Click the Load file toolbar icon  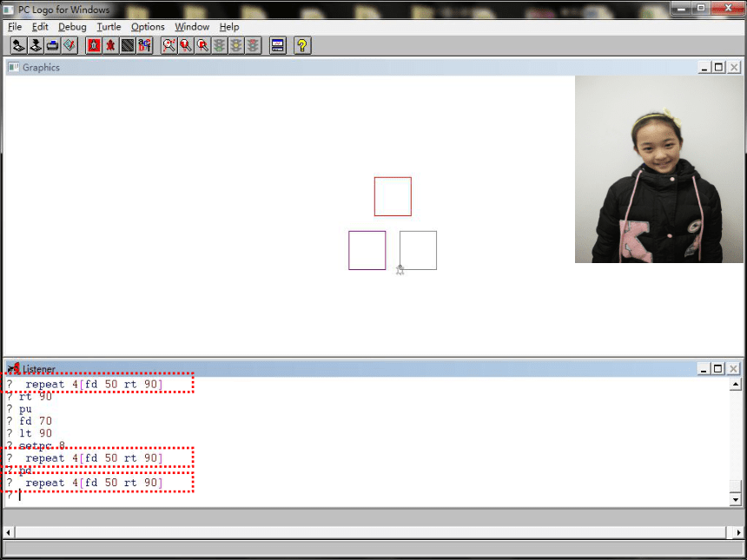(x=18, y=46)
